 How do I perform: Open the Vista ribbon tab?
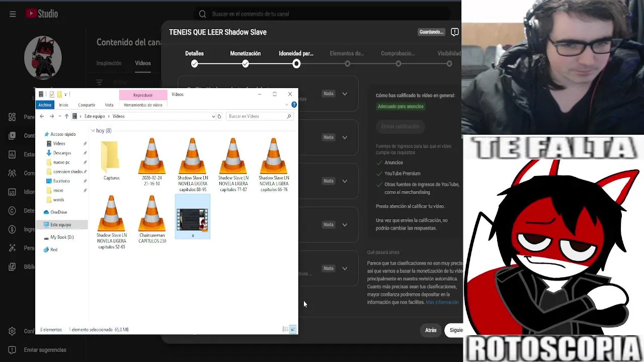109,105
